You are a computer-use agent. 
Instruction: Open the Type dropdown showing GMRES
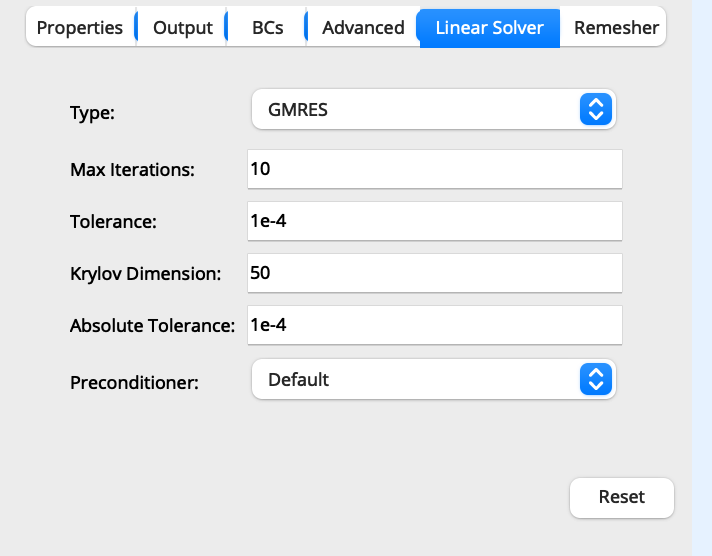tap(434, 109)
